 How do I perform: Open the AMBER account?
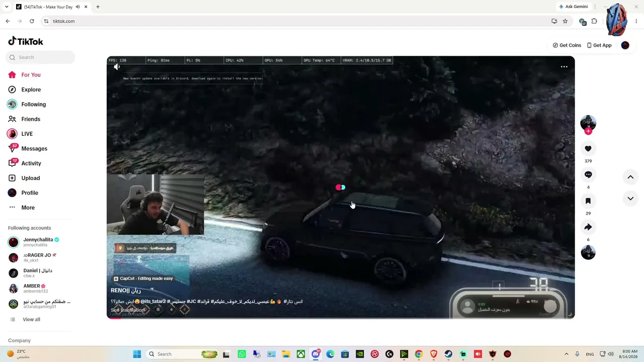click(x=39, y=289)
